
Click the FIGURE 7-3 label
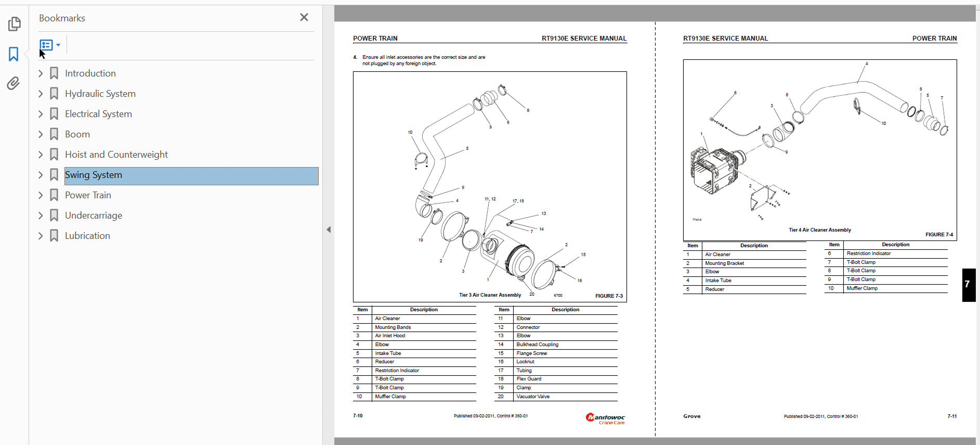[x=609, y=296]
